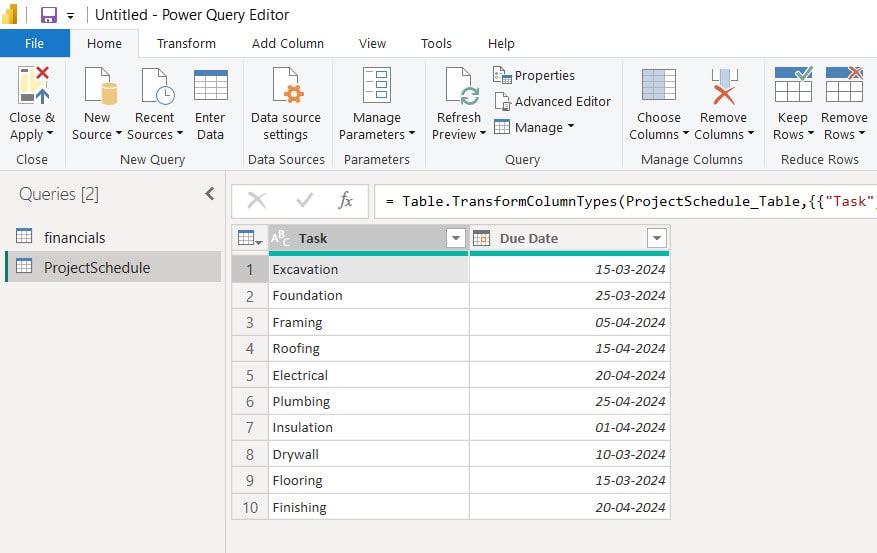Image resolution: width=877 pixels, height=553 pixels.
Task: Expand New Source dropdown arrow
Action: point(119,133)
